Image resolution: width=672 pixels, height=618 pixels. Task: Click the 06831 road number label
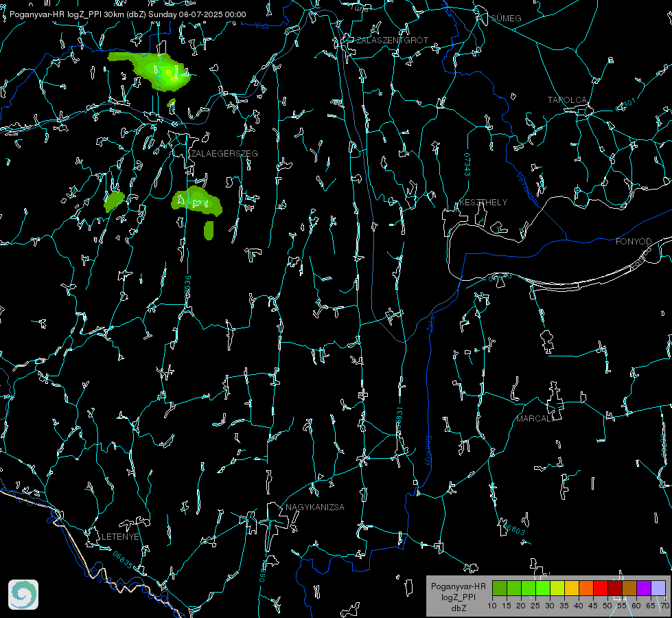pos(399,419)
